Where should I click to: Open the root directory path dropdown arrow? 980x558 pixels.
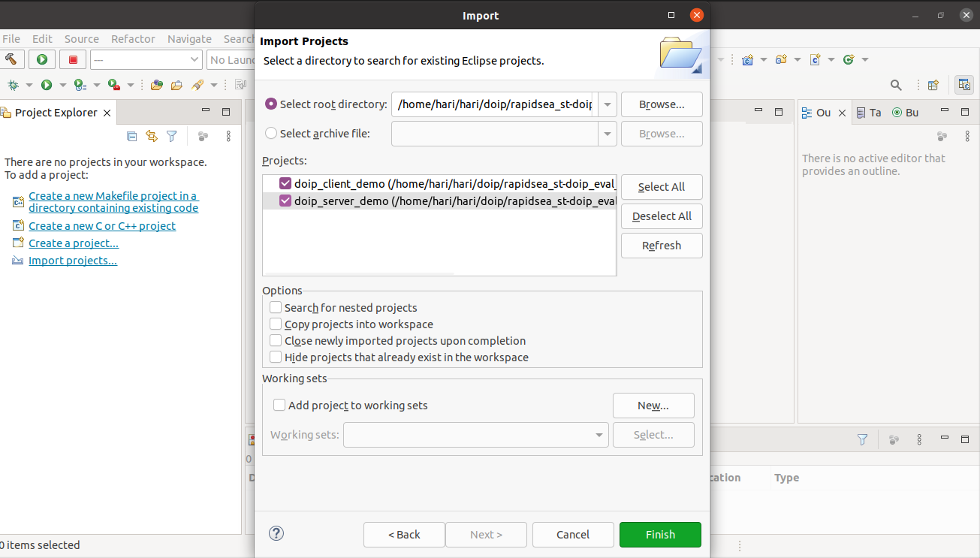608,104
